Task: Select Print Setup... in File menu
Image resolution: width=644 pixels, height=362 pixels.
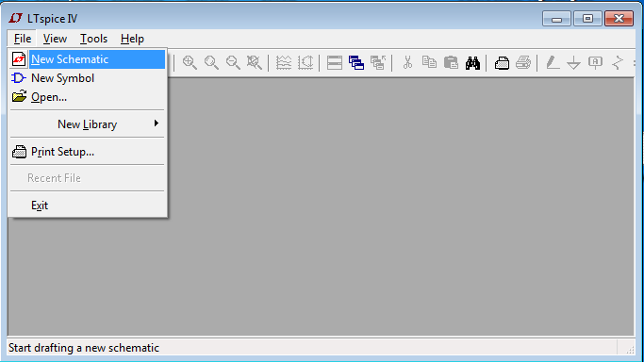Action: coord(88,152)
